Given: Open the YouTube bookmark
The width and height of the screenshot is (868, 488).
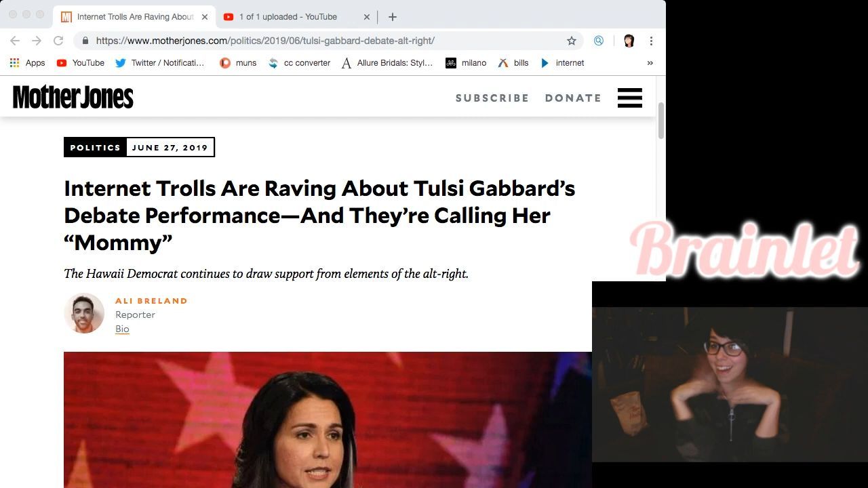Looking at the screenshot, I should pyautogui.click(x=81, y=63).
